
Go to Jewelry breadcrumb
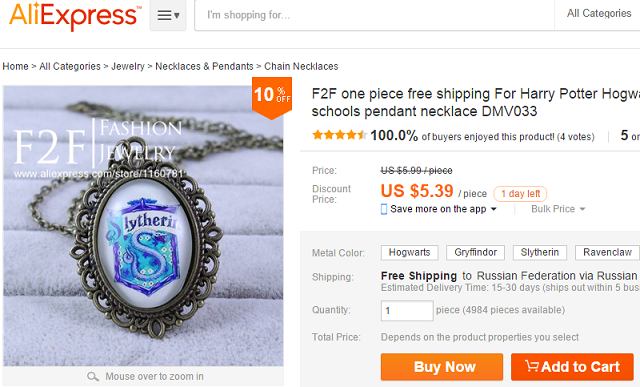(128, 66)
